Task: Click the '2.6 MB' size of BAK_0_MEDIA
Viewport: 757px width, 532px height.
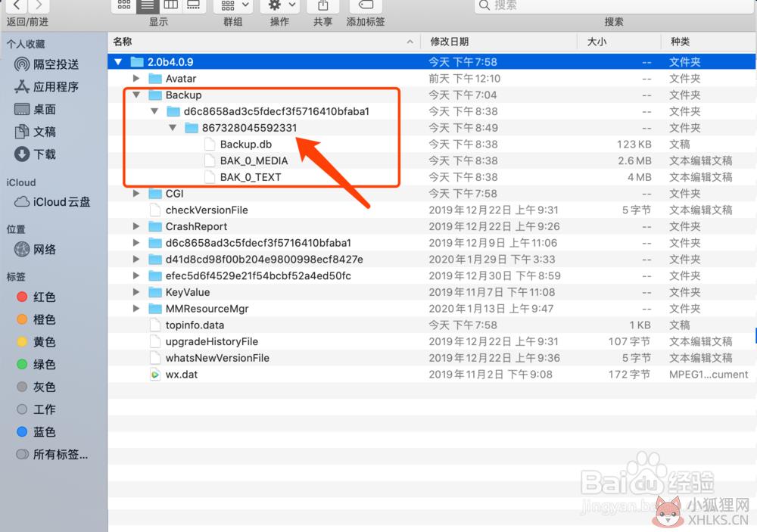Action: pos(635,160)
